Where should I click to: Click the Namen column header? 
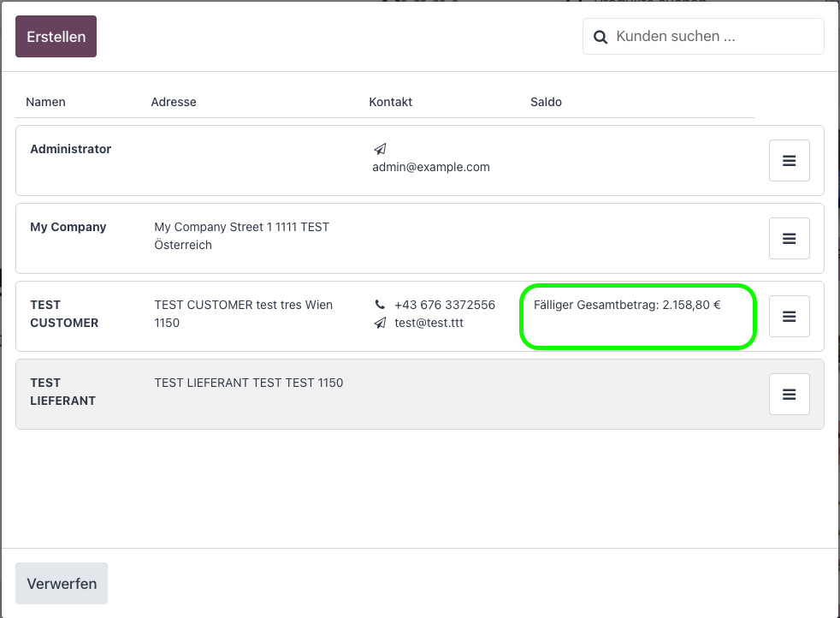coord(45,102)
